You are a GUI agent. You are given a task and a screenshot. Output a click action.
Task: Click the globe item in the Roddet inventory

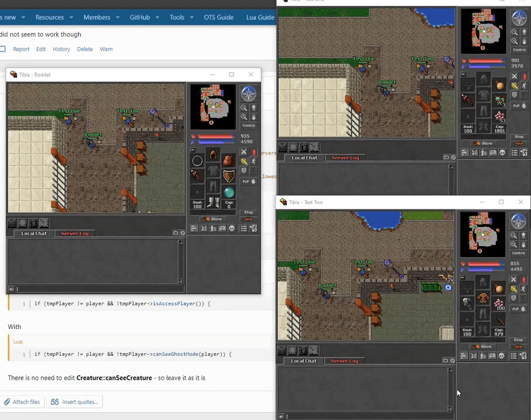(229, 192)
